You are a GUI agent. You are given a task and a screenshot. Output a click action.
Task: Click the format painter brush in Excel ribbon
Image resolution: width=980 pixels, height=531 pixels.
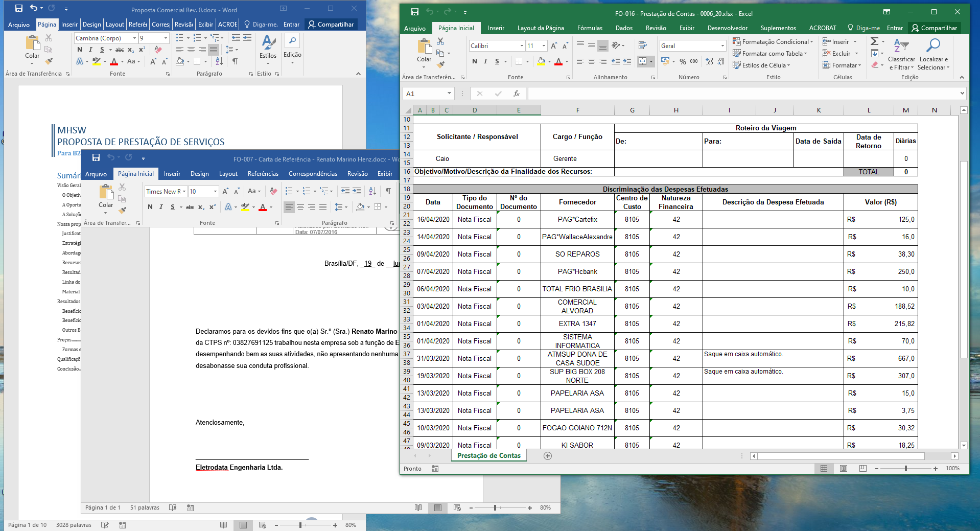[440, 65]
